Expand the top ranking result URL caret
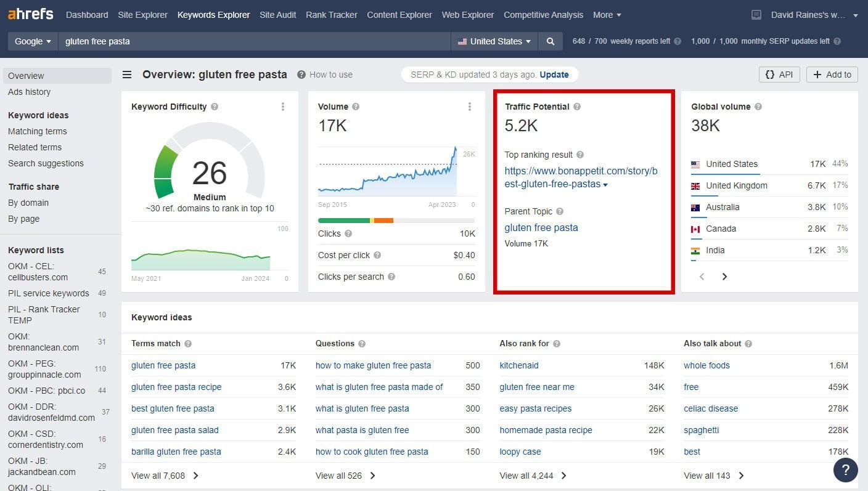The width and height of the screenshot is (868, 491). [x=605, y=185]
